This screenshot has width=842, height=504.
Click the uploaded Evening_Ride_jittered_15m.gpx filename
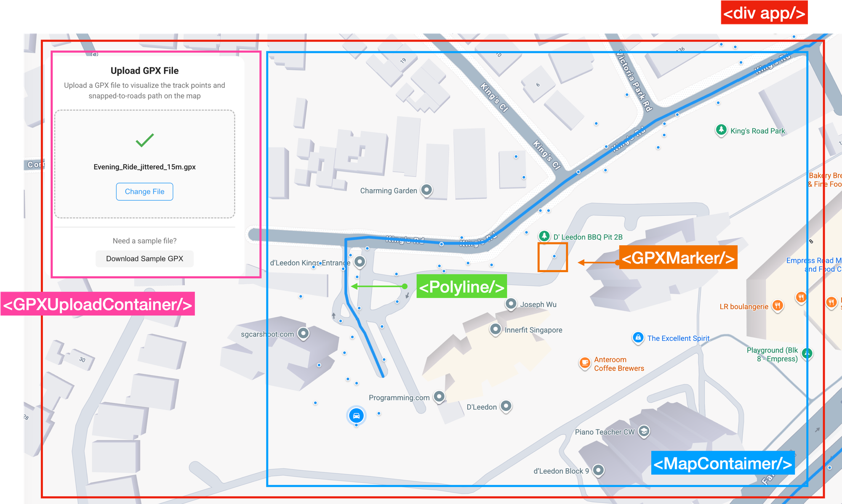144,167
